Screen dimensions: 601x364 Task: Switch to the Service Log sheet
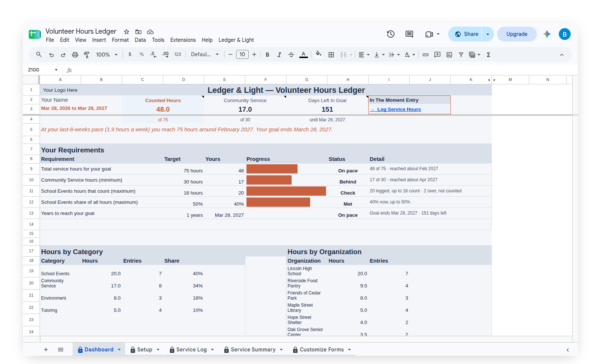(191, 350)
